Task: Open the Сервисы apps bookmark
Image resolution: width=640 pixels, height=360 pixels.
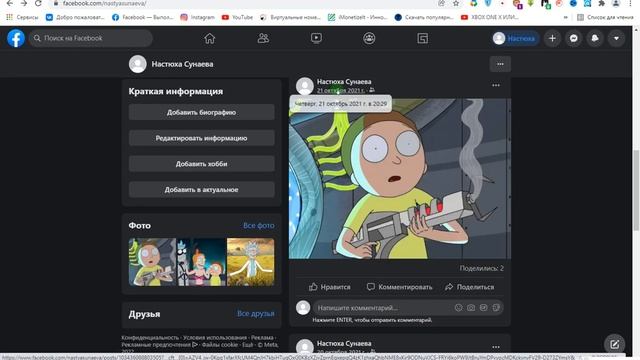Action: coord(22,17)
